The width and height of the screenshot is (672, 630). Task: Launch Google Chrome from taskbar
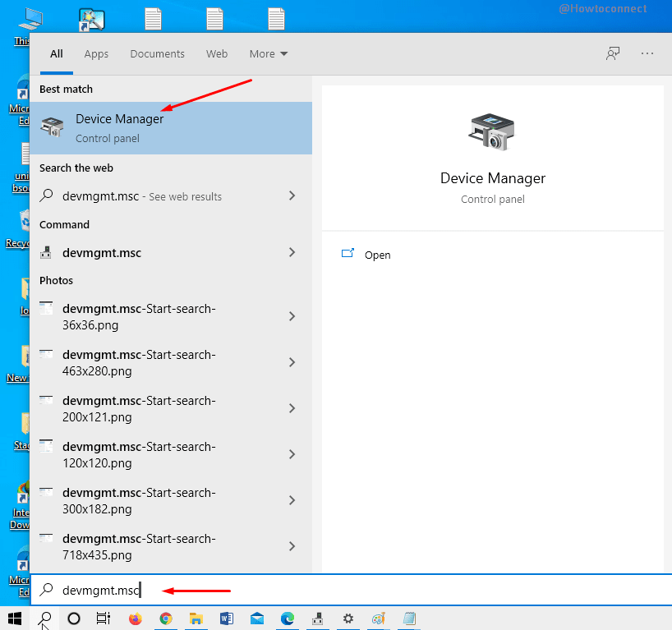pyautogui.click(x=166, y=619)
